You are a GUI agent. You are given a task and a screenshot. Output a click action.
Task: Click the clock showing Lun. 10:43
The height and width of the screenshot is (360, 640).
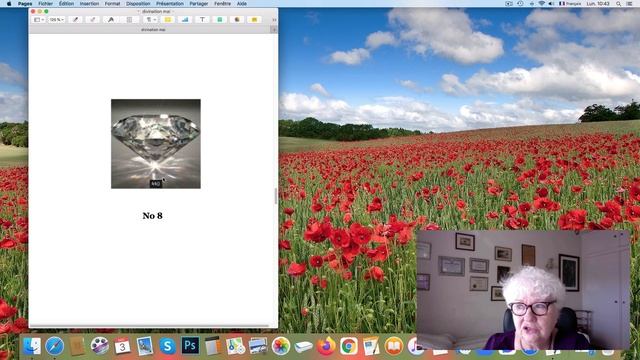(598, 3)
